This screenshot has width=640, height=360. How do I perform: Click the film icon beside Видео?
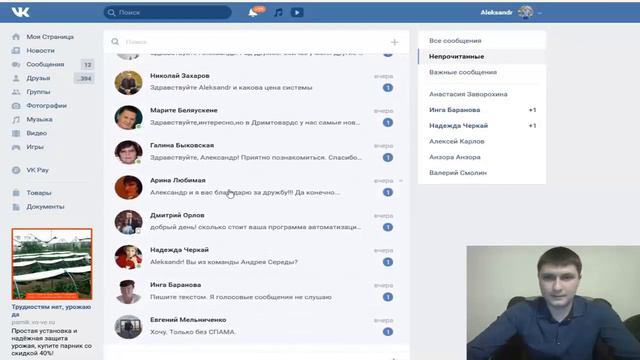[x=16, y=133]
